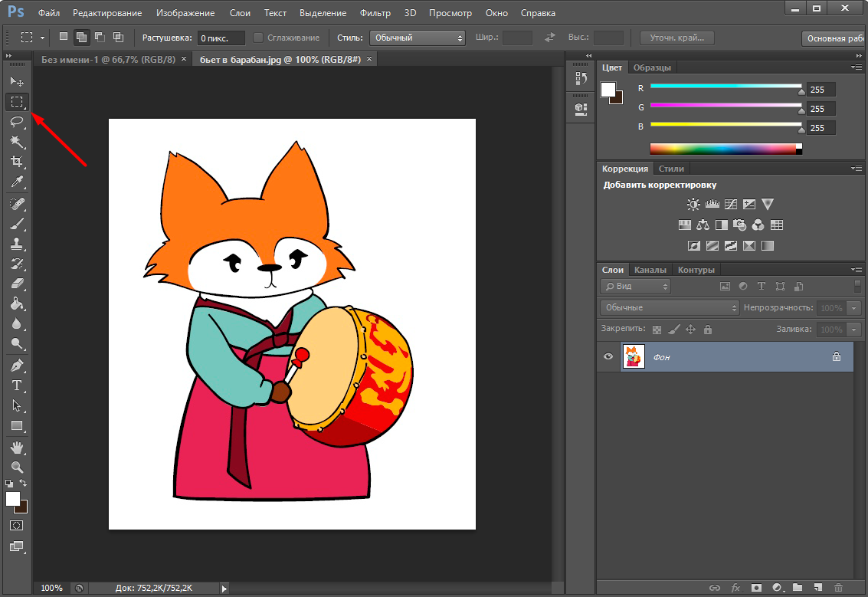Hide the Фон layer with the eye icon
The height and width of the screenshot is (597, 868).
(x=608, y=356)
